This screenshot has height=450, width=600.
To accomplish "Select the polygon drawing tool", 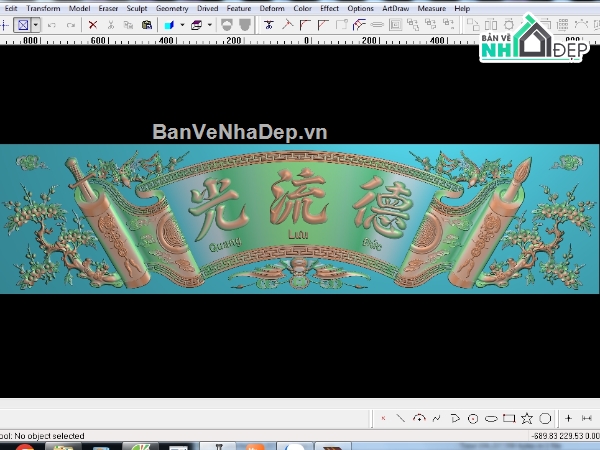I will point(545,419).
